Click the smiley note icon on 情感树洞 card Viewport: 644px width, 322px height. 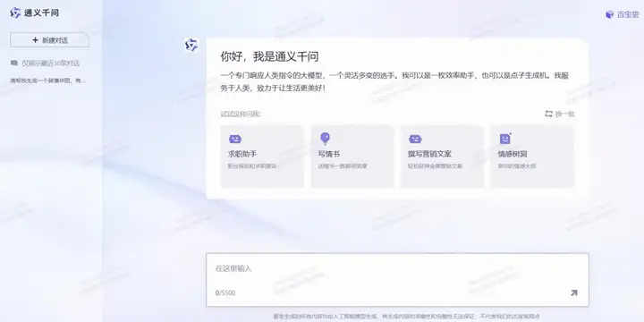(505, 139)
